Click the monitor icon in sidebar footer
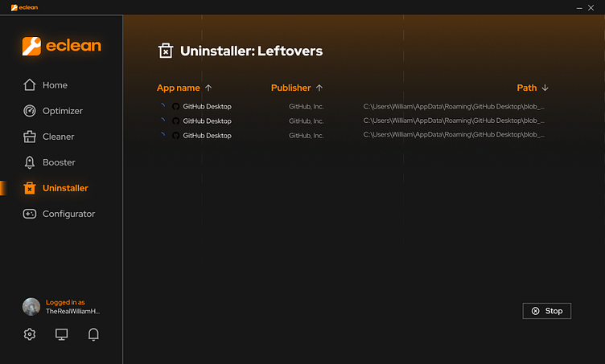The image size is (605, 364). [61, 334]
